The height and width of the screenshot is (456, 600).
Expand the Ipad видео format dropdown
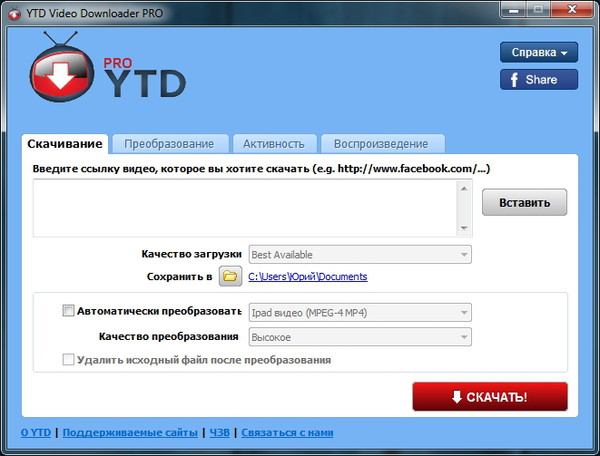point(360,311)
